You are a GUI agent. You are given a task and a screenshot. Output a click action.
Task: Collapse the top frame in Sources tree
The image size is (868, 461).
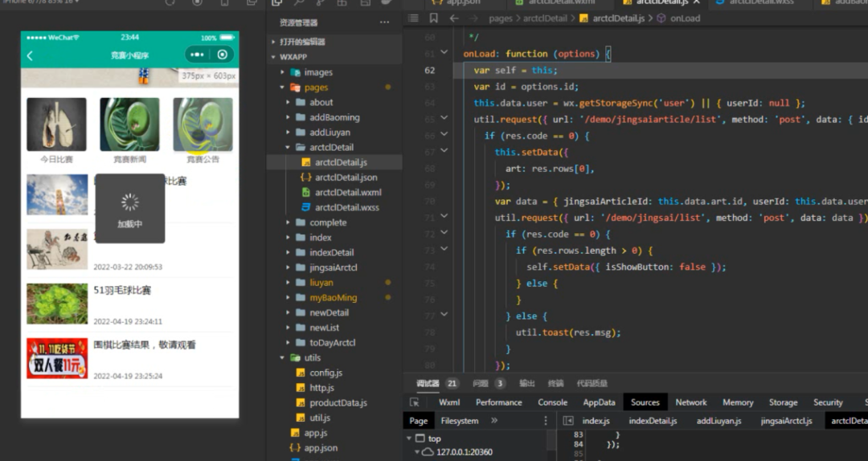[x=410, y=439]
